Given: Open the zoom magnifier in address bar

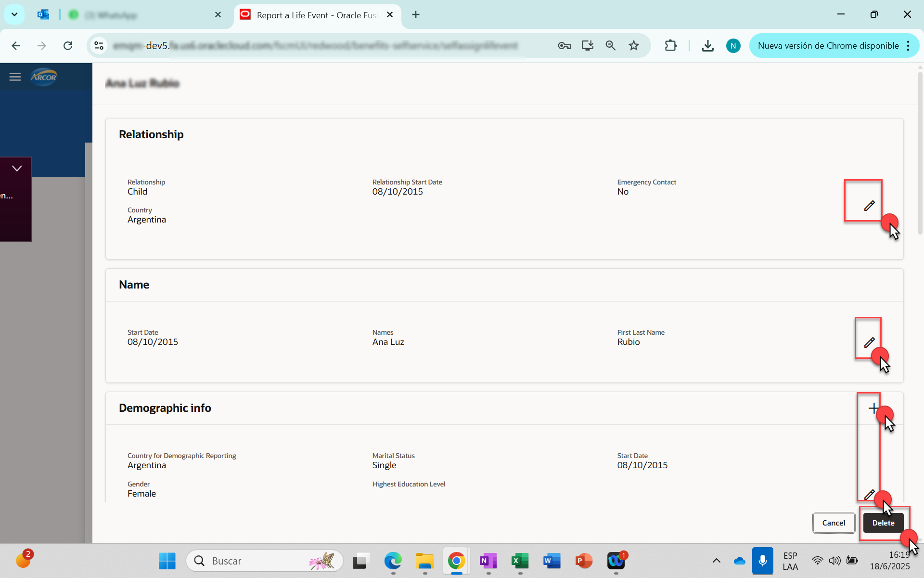Looking at the screenshot, I should point(610,46).
